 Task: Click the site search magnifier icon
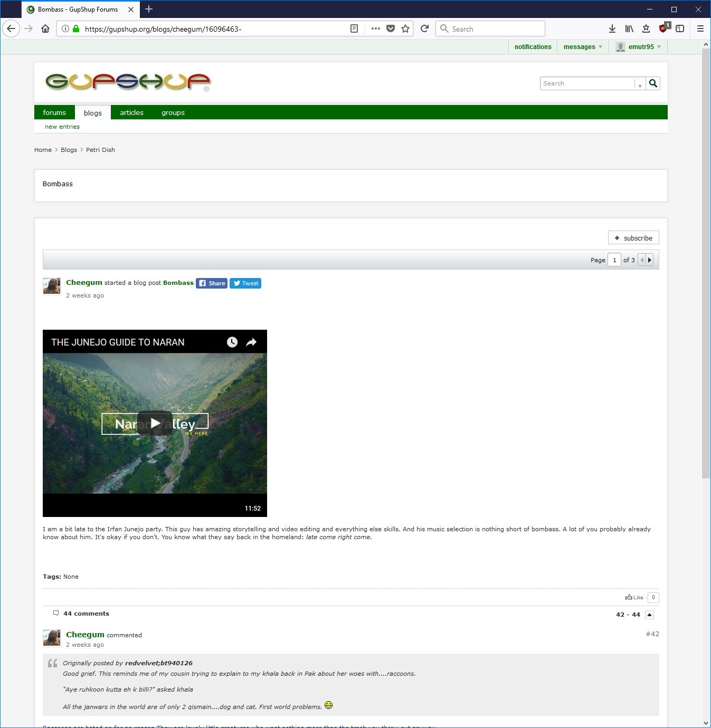coord(653,83)
